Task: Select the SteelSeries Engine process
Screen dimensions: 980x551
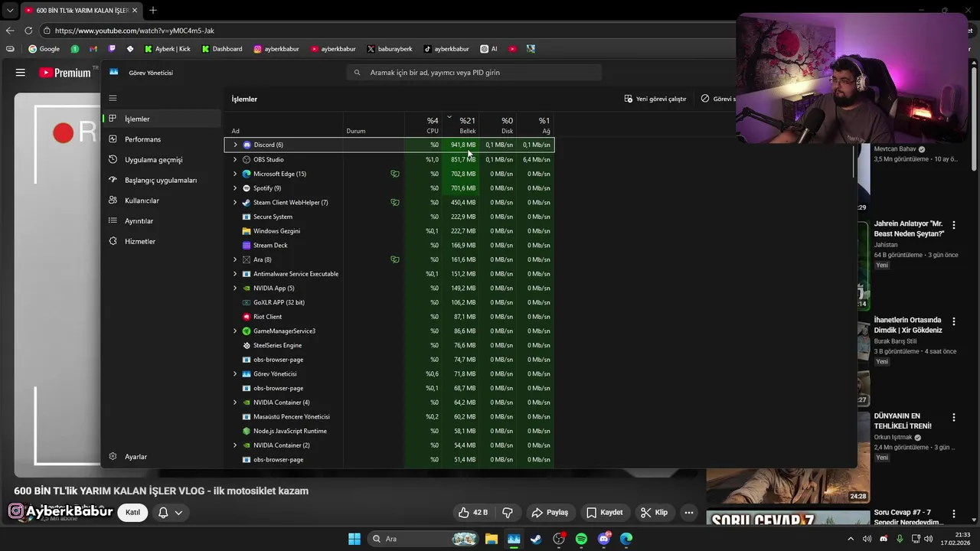Action: [x=389, y=345]
